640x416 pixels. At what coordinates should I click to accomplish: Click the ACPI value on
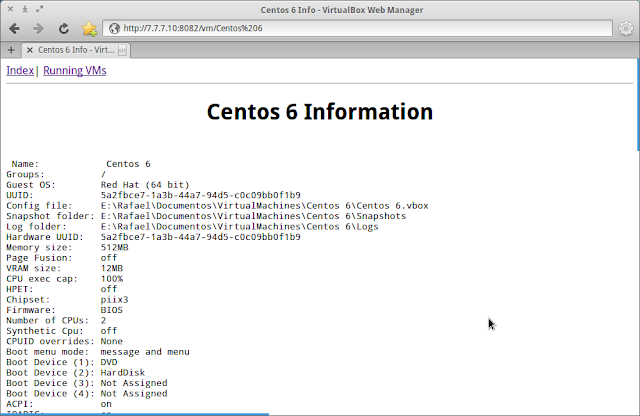[106, 404]
